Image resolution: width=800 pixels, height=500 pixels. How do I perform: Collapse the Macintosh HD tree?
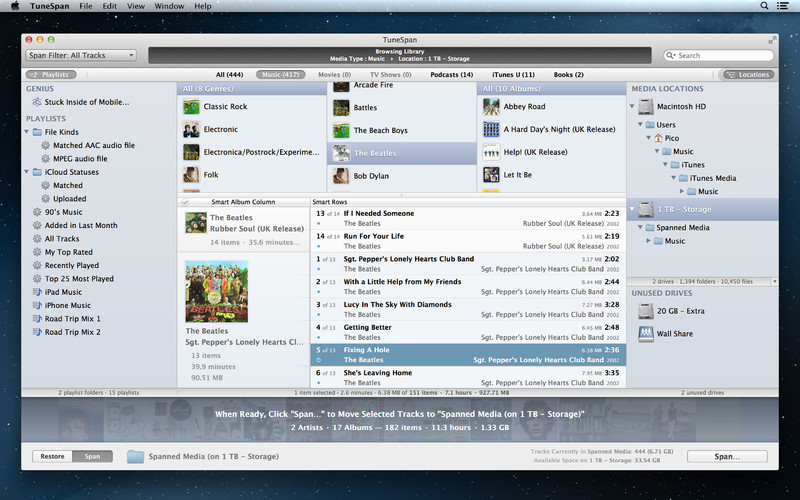click(632, 107)
